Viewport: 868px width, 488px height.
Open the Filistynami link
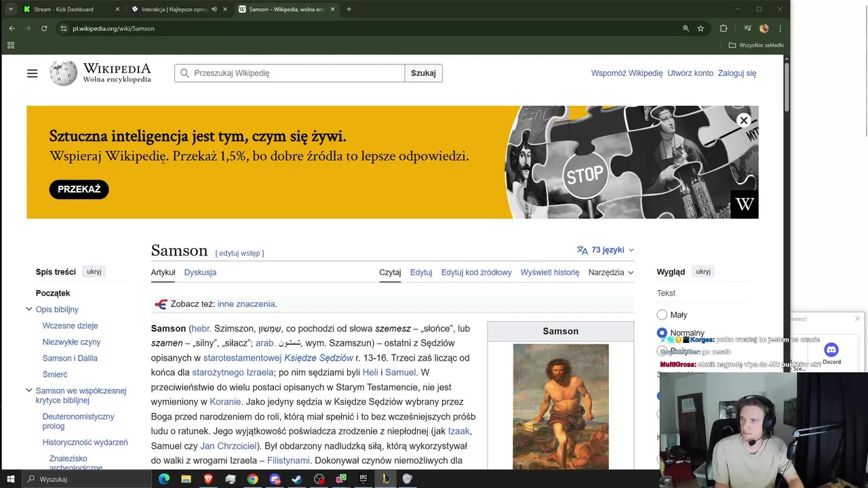click(x=288, y=461)
